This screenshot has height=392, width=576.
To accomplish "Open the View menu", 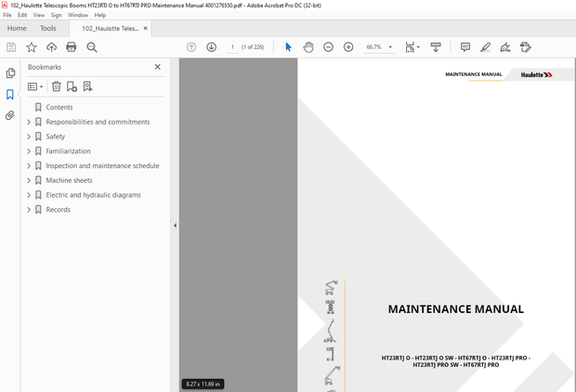I will (x=39, y=15).
